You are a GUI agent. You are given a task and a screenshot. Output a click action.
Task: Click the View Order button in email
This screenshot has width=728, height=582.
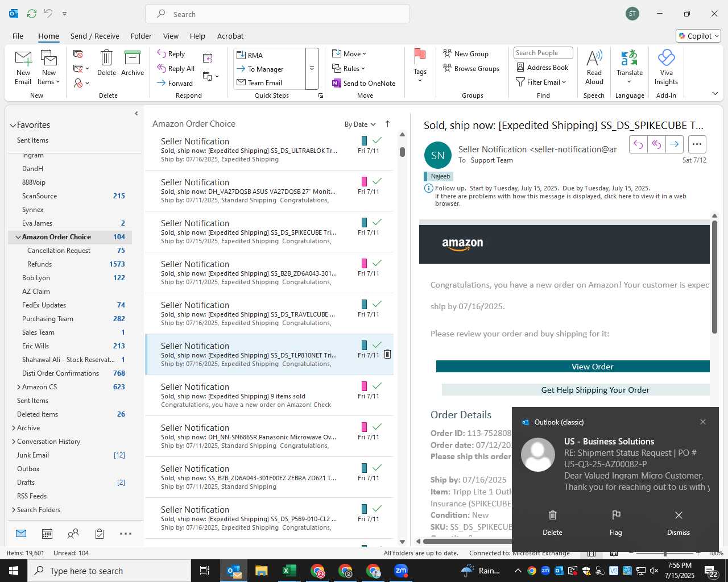point(573,367)
